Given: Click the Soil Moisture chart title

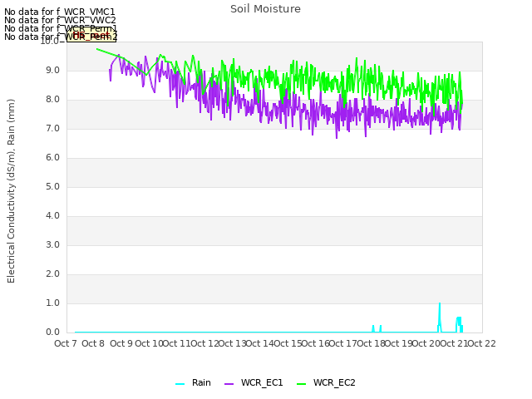Looking at the screenshot, I should pyautogui.click(x=265, y=9).
